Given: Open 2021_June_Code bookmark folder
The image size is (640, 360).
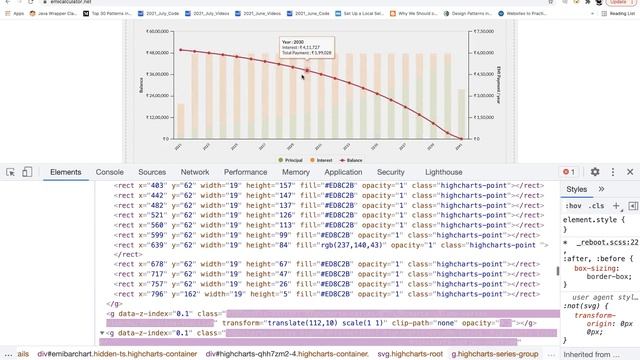Looking at the screenshot, I should (x=308, y=13).
